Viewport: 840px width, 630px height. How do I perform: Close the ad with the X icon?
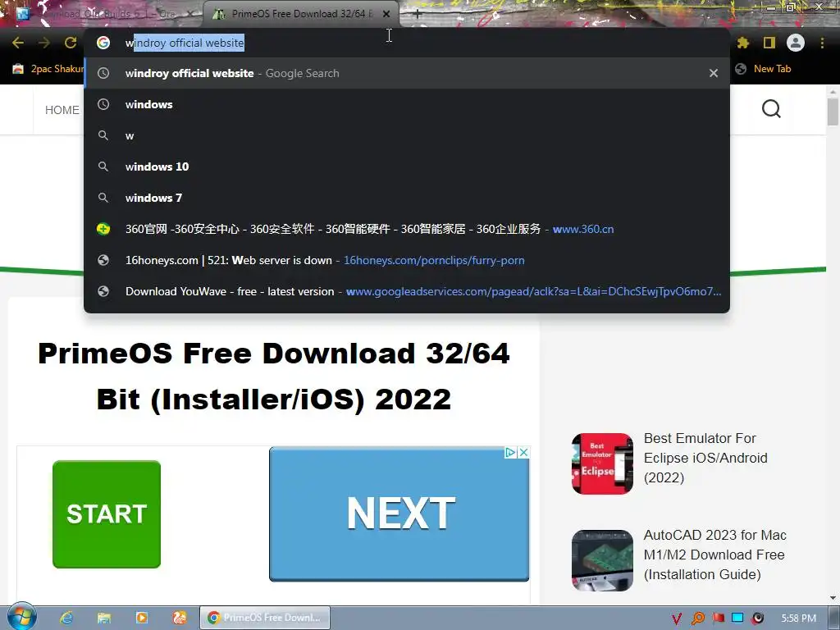click(524, 453)
